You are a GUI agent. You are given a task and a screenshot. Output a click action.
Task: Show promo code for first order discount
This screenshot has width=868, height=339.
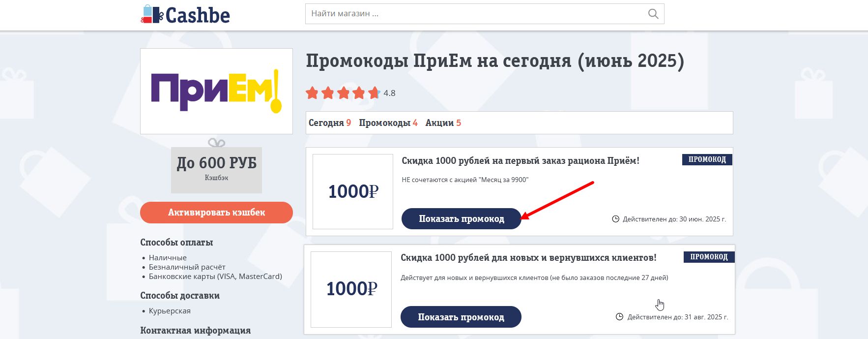tap(462, 219)
